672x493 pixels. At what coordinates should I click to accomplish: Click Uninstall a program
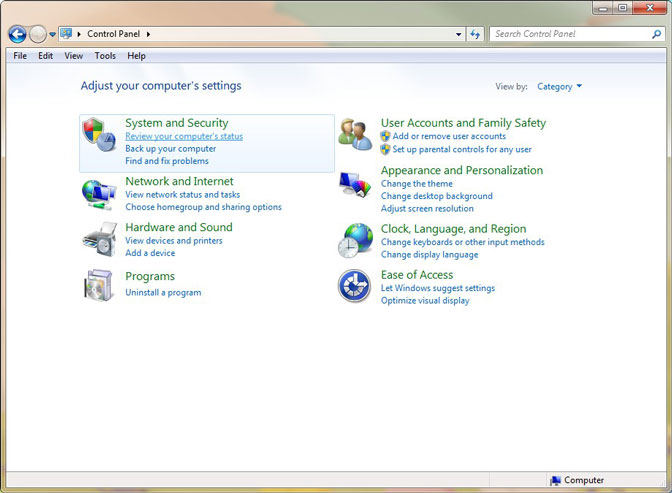[x=163, y=293]
